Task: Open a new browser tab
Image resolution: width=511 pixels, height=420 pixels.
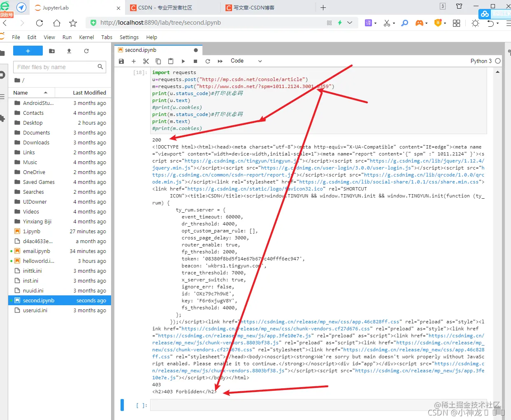Action: (x=323, y=7)
